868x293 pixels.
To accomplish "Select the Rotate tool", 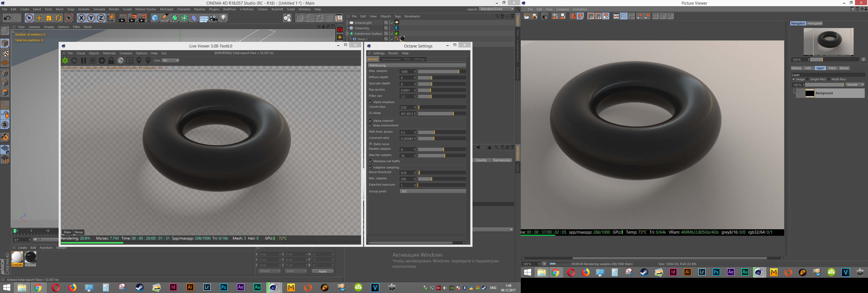I will click(x=59, y=18).
